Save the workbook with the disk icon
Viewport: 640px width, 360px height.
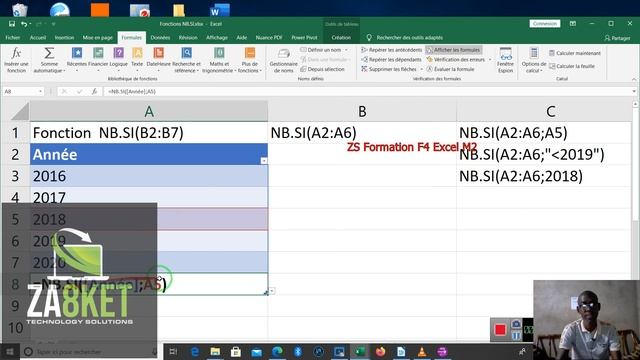pyautogui.click(x=12, y=24)
